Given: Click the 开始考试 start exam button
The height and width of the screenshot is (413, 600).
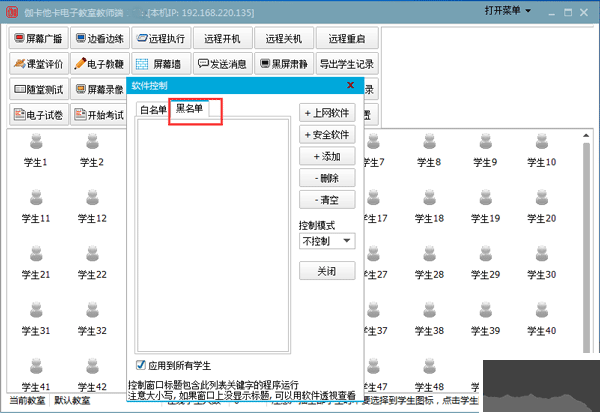Looking at the screenshot, I should [99, 115].
